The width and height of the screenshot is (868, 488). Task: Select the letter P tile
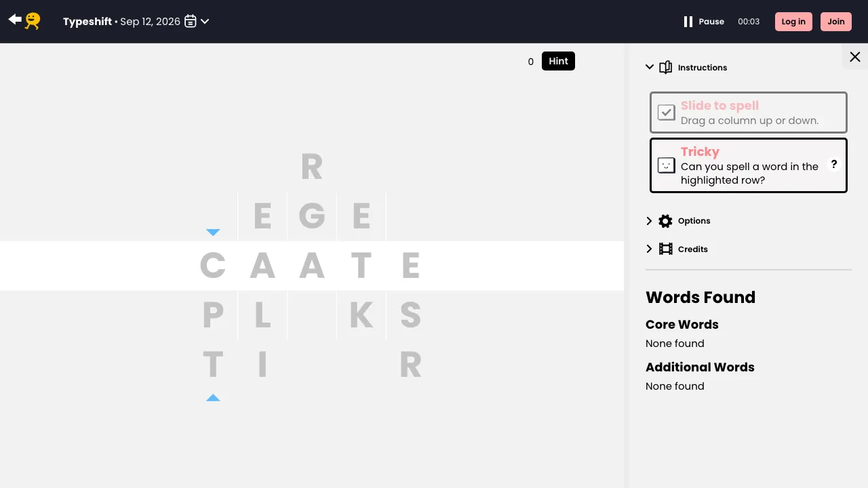213,315
